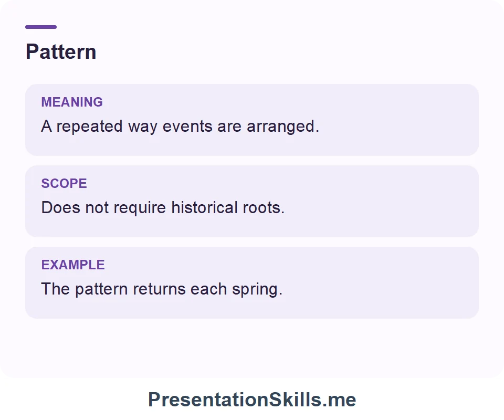Click 'The pattern returns each spring.' text
This screenshot has height=420, width=504.
tap(162, 289)
